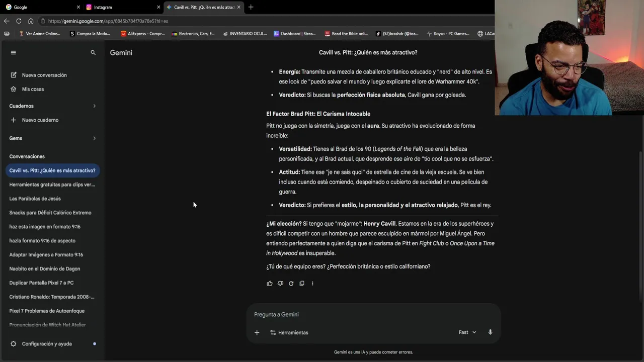Open the Herramientas tools button
This screenshot has height=362, width=644.
(289, 332)
